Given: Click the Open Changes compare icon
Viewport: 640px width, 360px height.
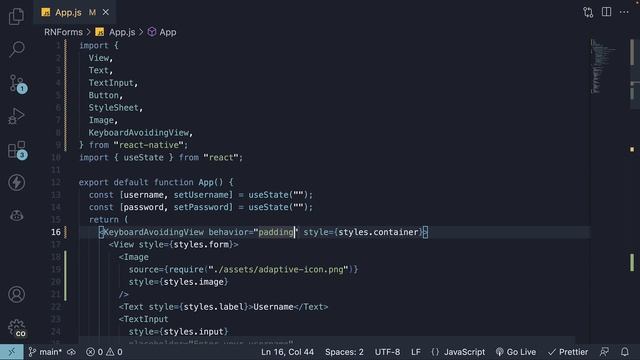Looking at the screenshot, I should coord(588,12).
